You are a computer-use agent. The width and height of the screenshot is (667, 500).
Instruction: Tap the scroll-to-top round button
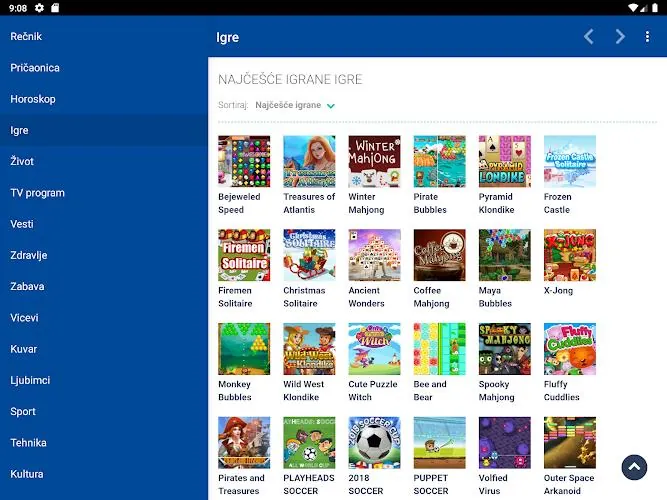[x=634, y=467]
